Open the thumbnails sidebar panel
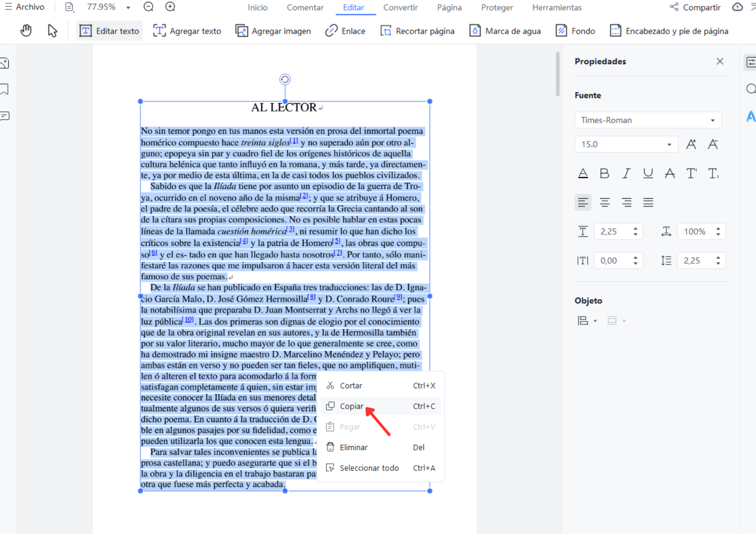Viewport: 756px width, 534px height. 5,63
